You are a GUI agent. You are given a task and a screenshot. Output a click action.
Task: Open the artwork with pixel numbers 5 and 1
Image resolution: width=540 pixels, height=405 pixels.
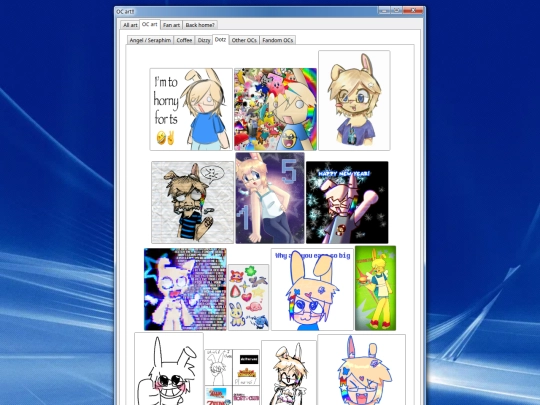(270, 198)
